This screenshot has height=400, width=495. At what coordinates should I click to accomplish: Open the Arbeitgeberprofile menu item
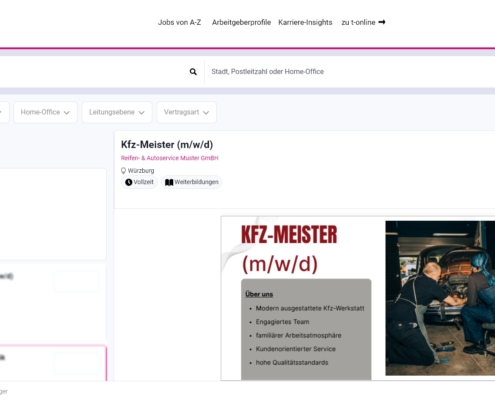[241, 22]
